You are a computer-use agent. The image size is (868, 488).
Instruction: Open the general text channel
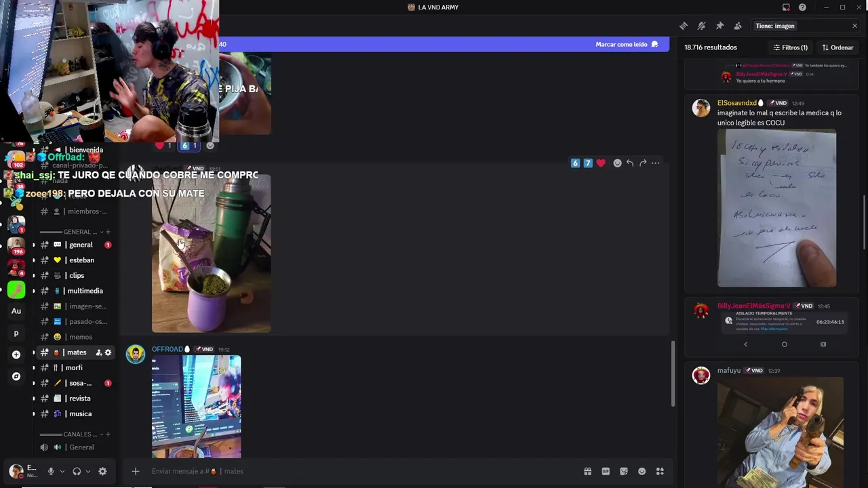75,245
